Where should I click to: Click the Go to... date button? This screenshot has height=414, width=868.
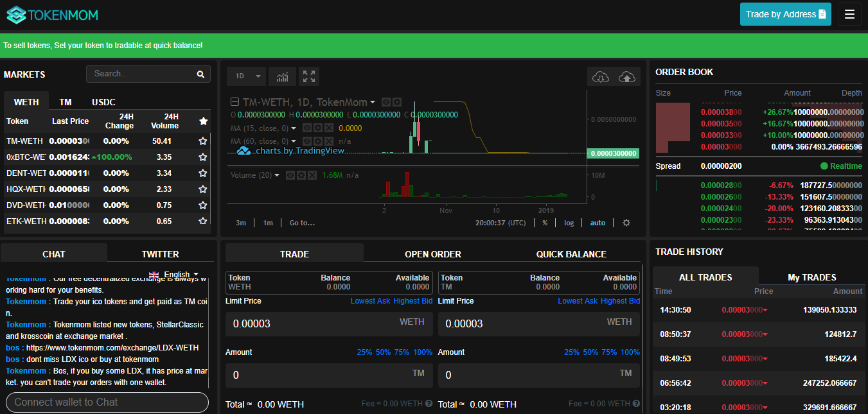click(302, 223)
